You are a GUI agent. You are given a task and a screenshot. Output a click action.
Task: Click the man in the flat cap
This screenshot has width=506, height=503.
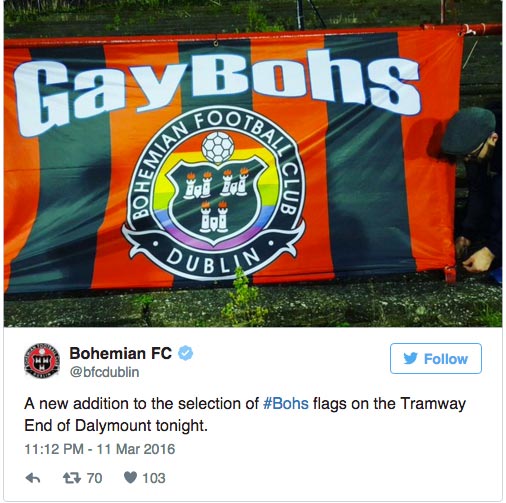(x=475, y=190)
